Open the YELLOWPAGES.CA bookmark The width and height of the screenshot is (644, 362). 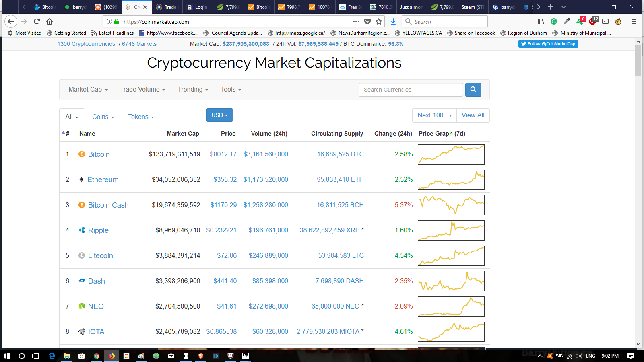418,33
